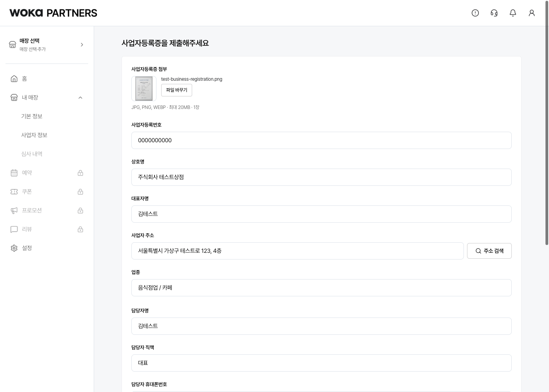Open notifications bell icon

(x=513, y=13)
